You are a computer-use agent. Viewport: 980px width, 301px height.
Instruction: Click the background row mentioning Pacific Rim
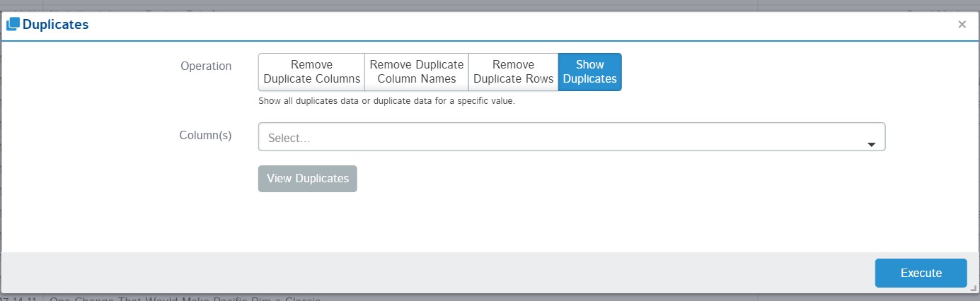[x=184, y=298]
